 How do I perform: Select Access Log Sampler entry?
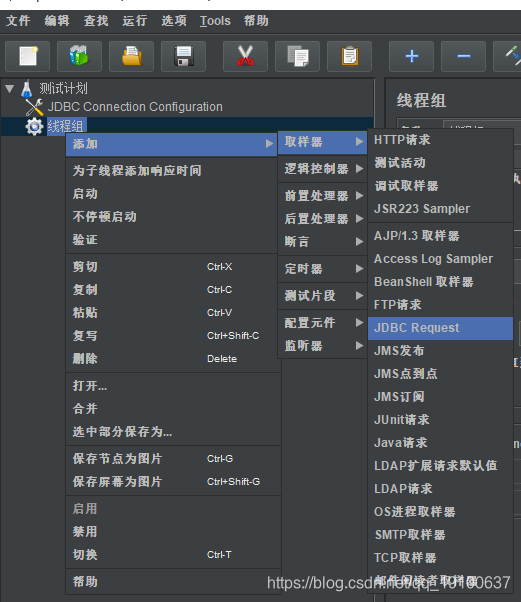pyautogui.click(x=440, y=259)
